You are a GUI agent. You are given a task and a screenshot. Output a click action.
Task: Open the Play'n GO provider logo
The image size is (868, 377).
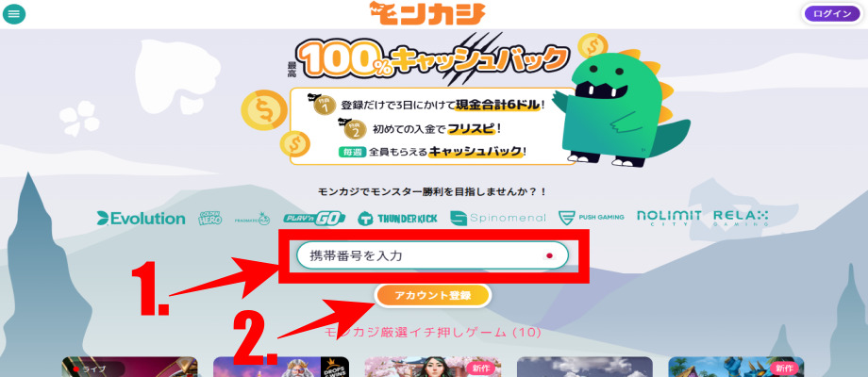314,219
